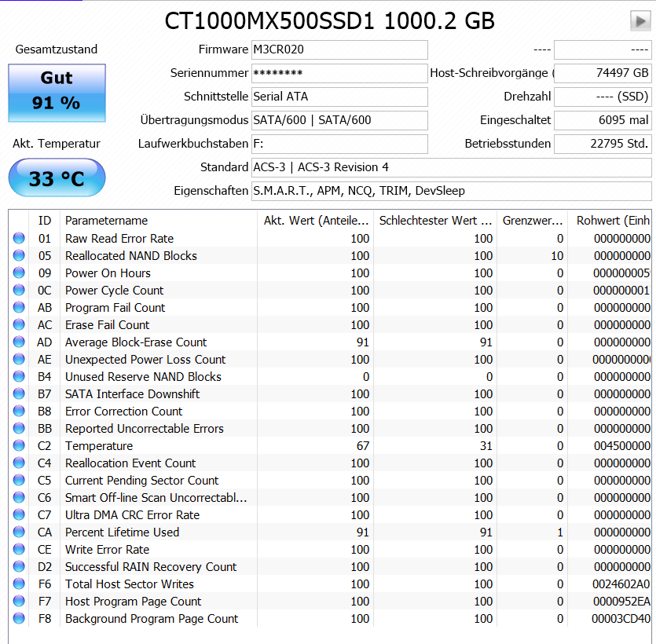656x644 pixels.
Task: Select the Percent Lifetime Used parameter name
Action: [122, 532]
